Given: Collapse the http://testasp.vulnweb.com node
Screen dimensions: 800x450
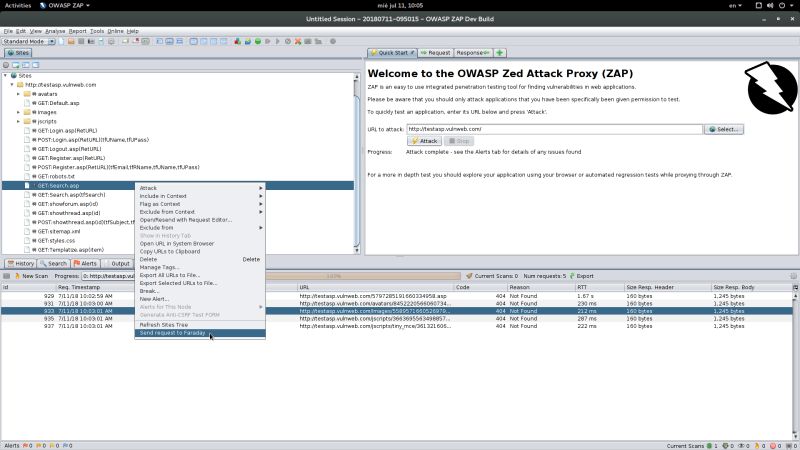Looking at the screenshot, I should [x=12, y=85].
